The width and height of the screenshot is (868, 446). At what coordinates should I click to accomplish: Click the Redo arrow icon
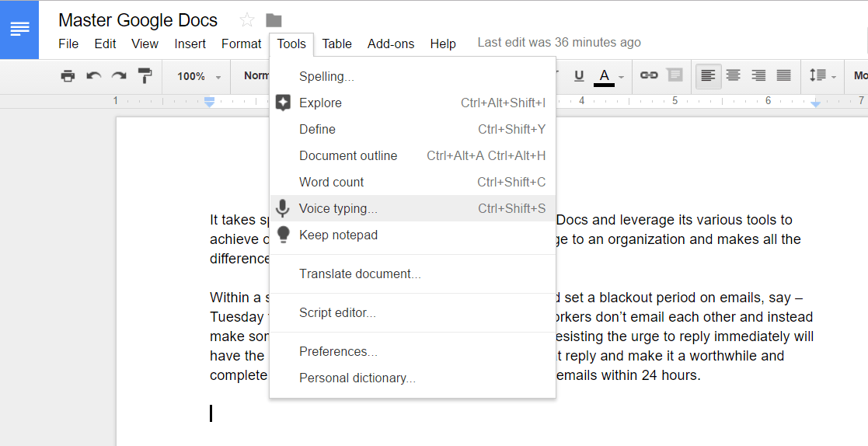119,76
